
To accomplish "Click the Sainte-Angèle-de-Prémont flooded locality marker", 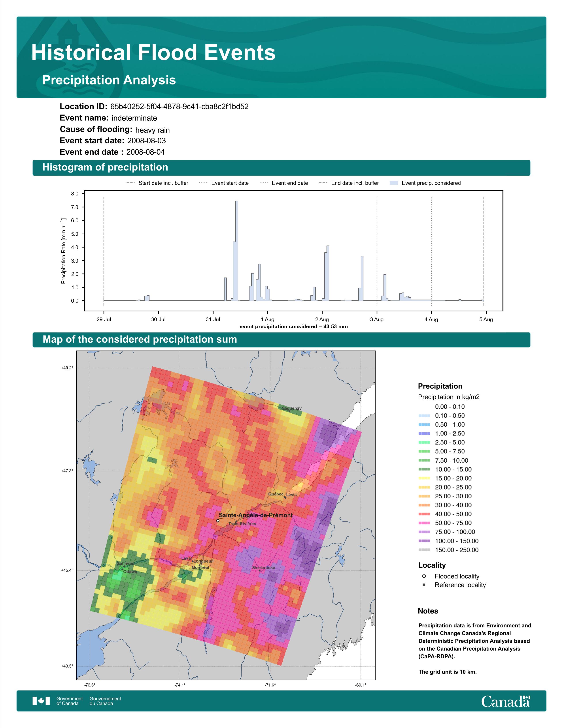I will [218, 520].
